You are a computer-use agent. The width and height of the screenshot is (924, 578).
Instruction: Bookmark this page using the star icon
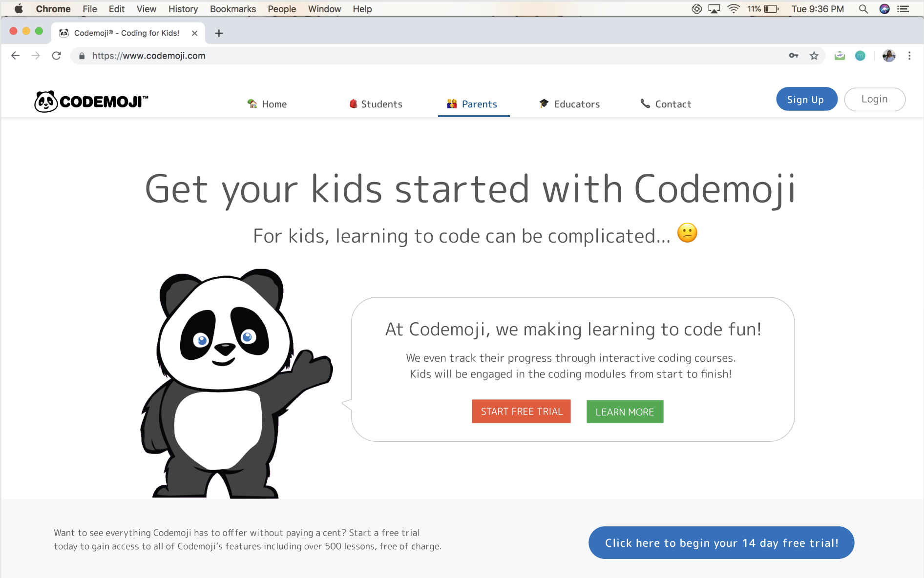pos(814,55)
